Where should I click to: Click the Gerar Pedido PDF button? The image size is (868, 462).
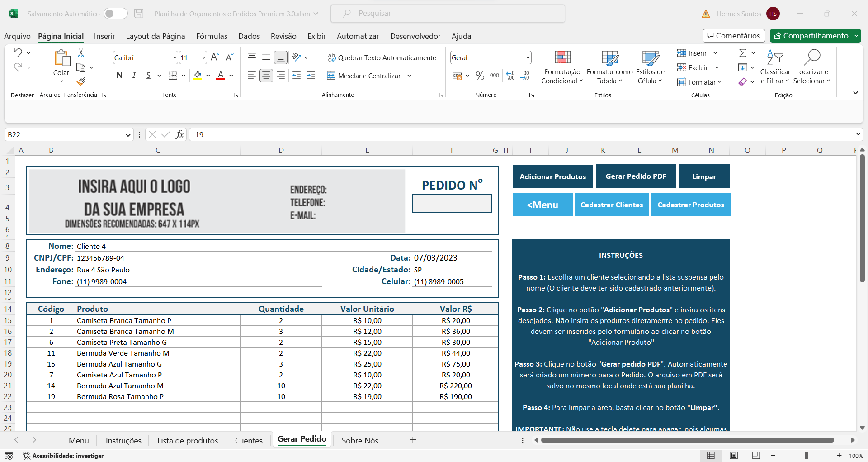pyautogui.click(x=636, y=176)
